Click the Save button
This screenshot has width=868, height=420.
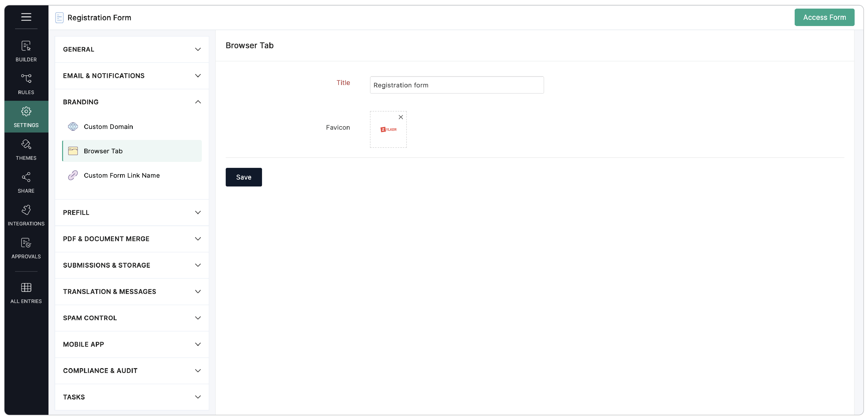tap(243, 177)
